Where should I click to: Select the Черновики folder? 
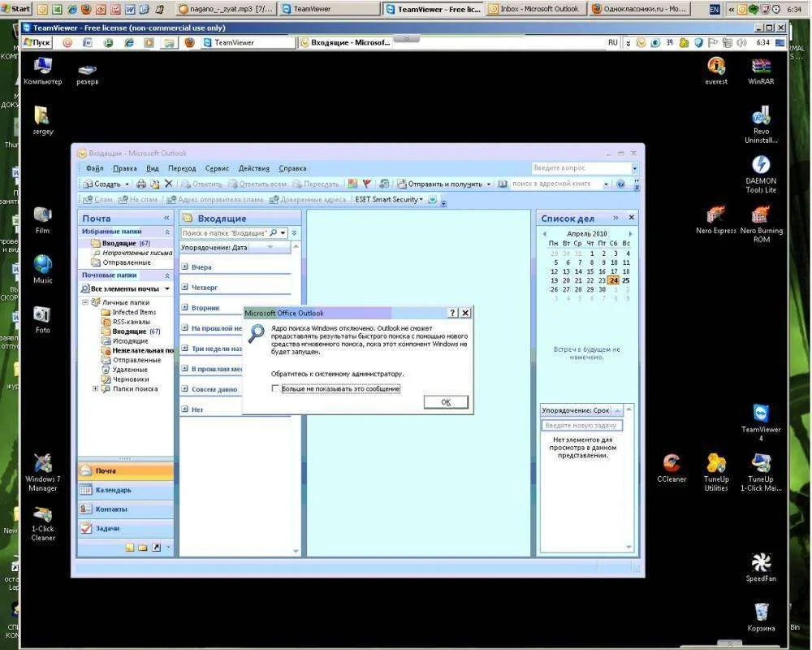click(x=130, y=379)
